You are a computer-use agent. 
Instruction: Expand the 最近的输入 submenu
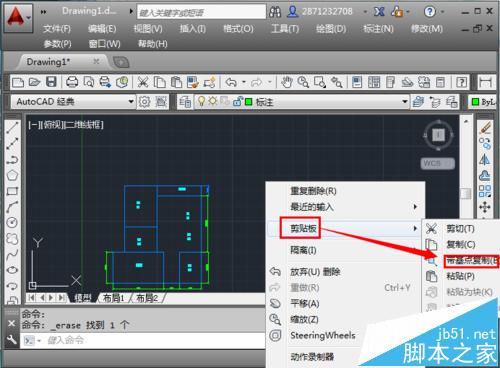[x=345, y=207]
